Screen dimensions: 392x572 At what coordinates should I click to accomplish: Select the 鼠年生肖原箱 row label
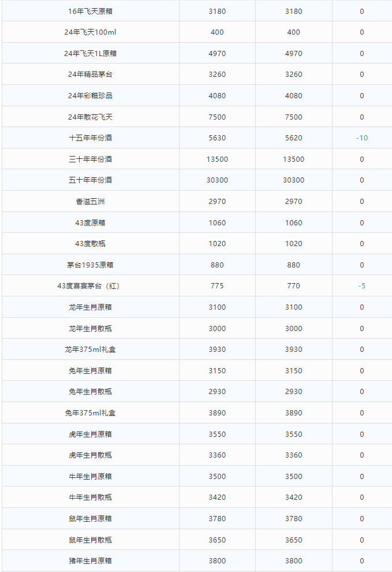pos(90,518)
